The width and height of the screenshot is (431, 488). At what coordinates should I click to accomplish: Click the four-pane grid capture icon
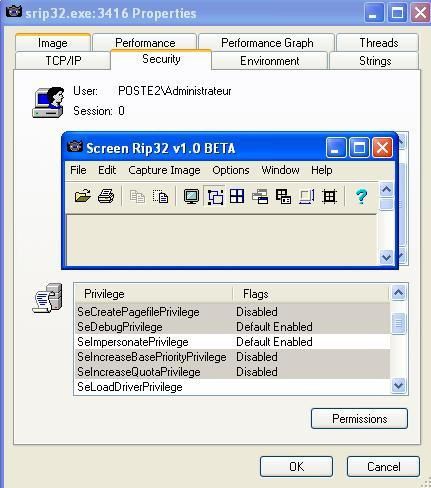[x=237, y=196]
